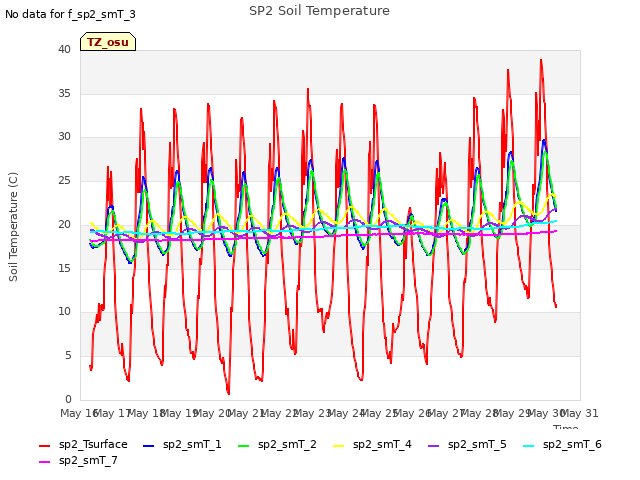
Task: Click the purple sp2_smT_5 legend swatch
Action: [x=433, y=446]
